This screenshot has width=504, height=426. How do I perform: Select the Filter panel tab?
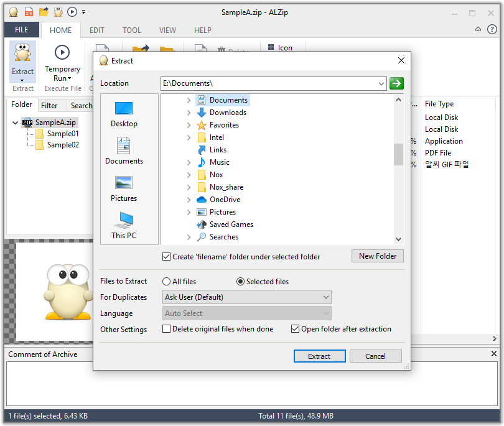coord(49,105)
